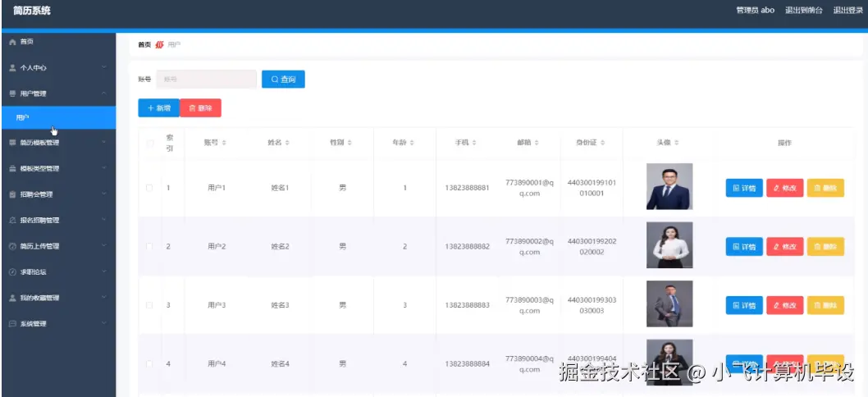
Task: Click the yellow 删除 for 用户3
Action: tap(825, 305)
